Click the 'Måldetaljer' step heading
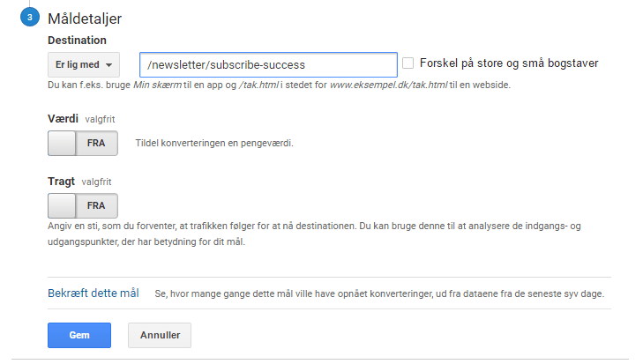The height and width of the screenshot is (364, 643). (85, 19)
